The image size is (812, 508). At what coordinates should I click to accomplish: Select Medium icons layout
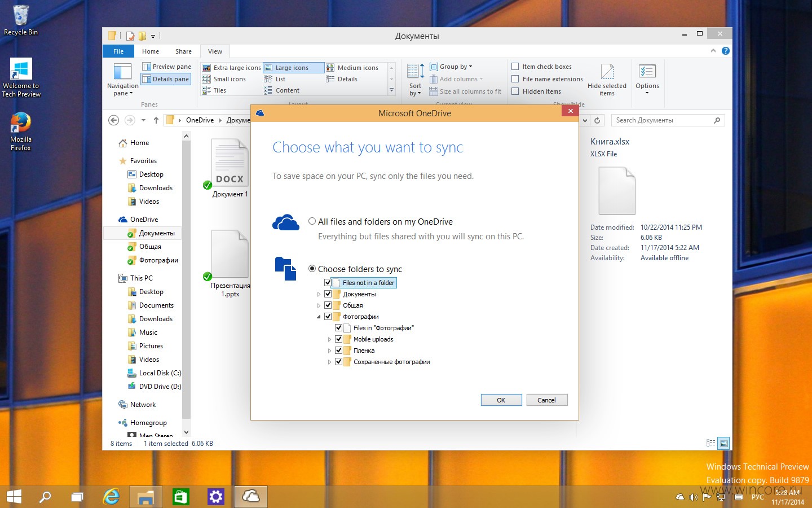click(x=352, y=68)
